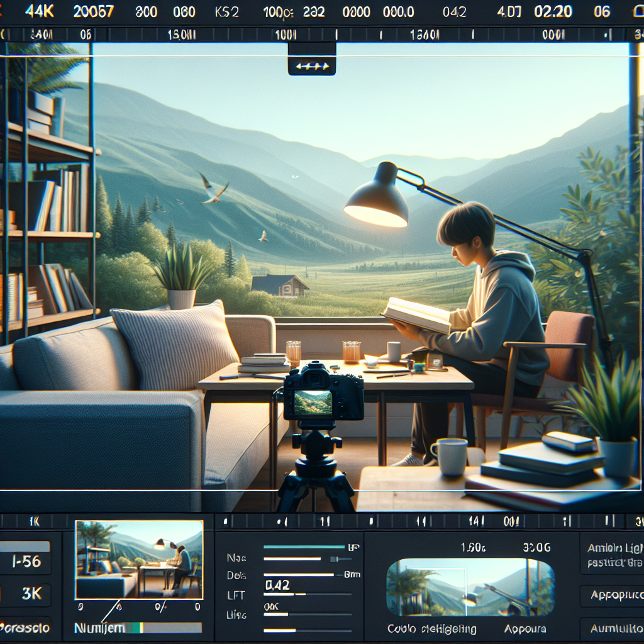The width and height of the screenshot is (644, 644).
Task: Select the 100p: value in top bar
Action: (277, 13)
